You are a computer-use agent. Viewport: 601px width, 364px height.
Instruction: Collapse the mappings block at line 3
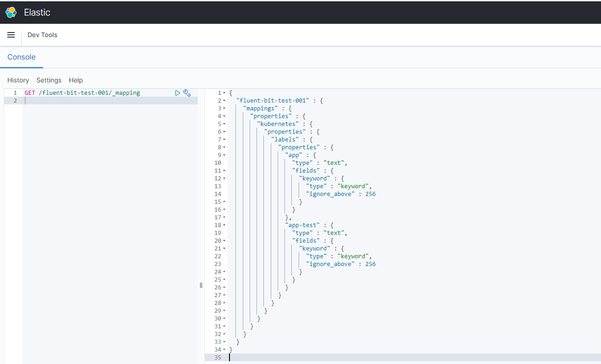point(224,109)
